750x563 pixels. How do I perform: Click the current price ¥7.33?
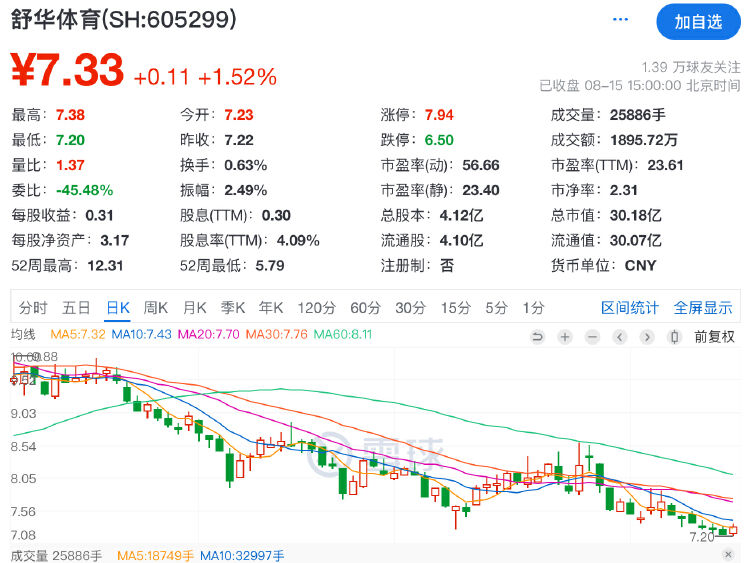tap(67, 70)
